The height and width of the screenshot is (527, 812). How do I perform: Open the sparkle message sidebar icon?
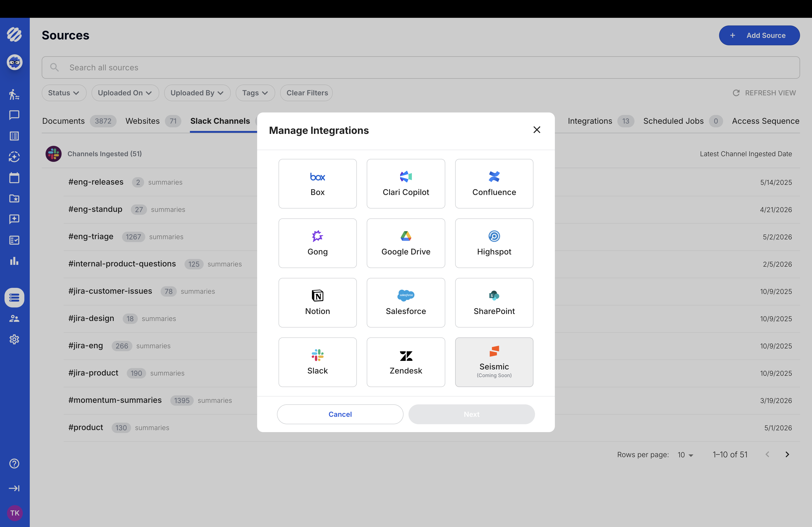(x=14, y=219)
